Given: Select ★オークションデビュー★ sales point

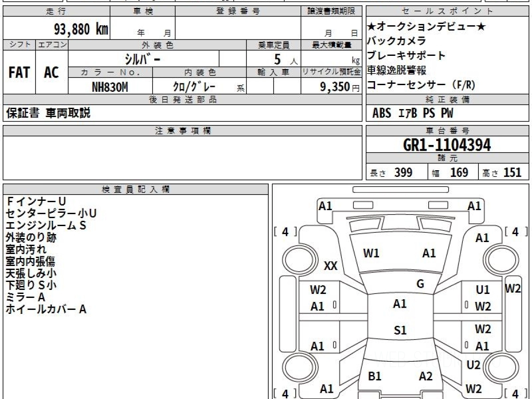Looking at the screenshot, I should point(427,27).
